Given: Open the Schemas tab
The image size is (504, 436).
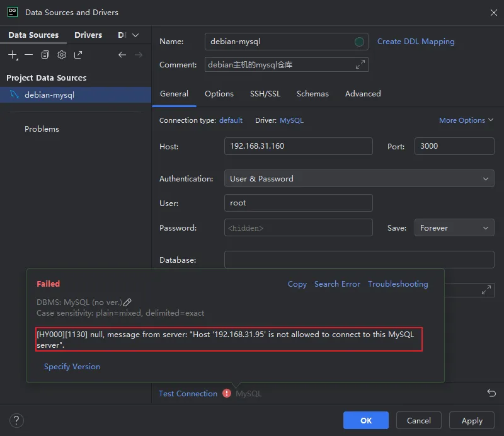Looking at the screenshot, I should coord(312,94).
